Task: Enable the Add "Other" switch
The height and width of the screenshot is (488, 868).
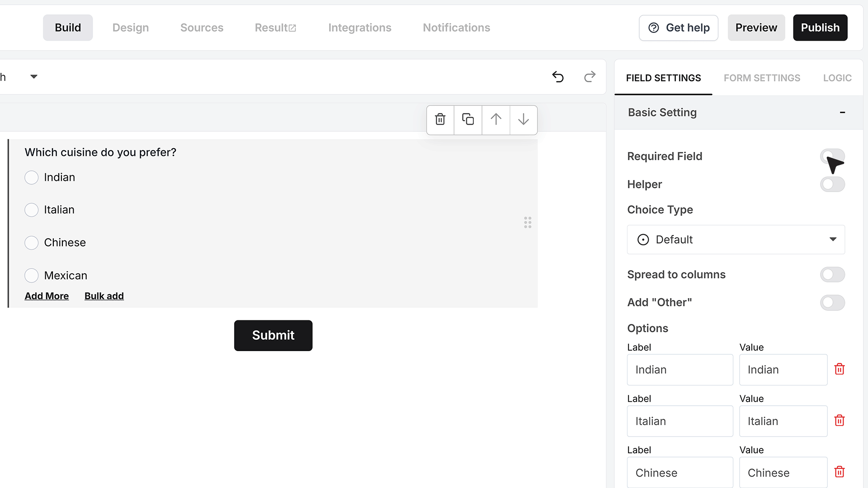Action: [832, 303]
